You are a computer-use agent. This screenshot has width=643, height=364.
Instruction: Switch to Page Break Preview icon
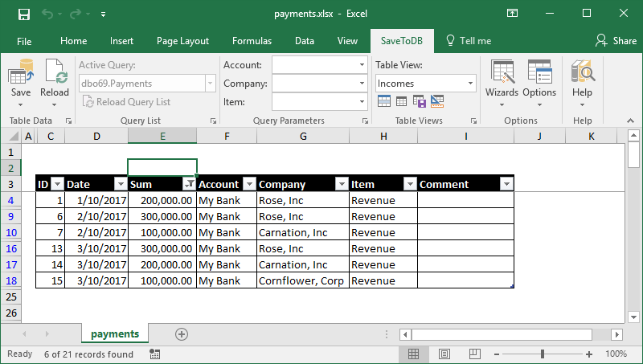[x=475, y=354]
